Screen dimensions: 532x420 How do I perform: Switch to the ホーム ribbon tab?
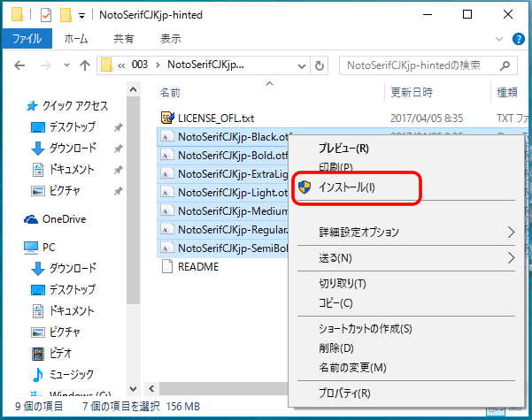[x=76, y=39]
